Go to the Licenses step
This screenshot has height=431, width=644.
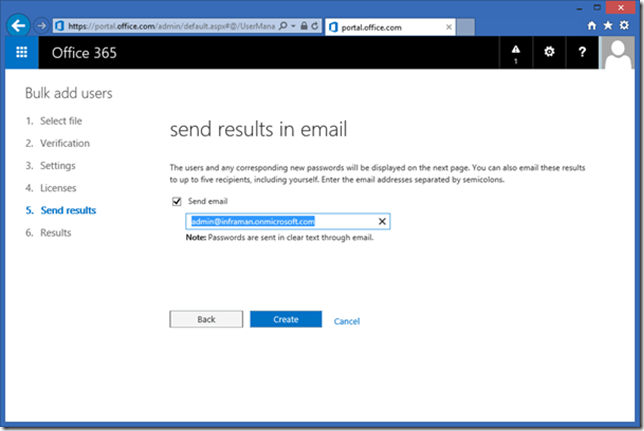pos(57,188)
